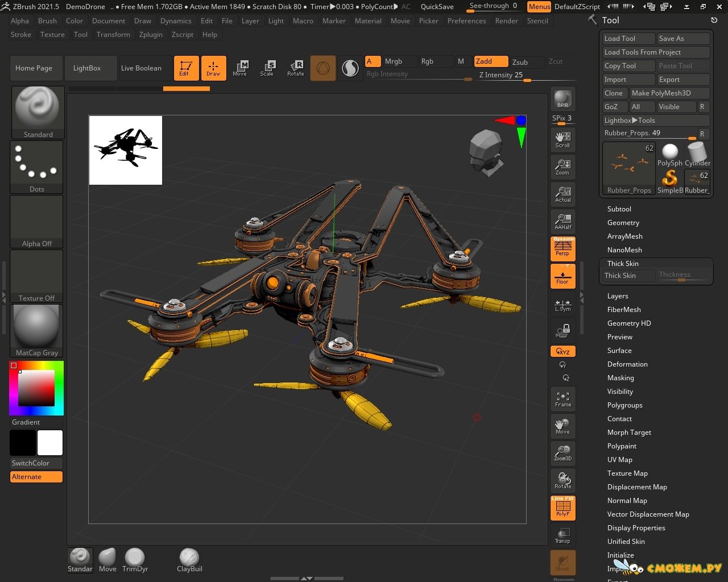The width and height of the screenshot is (728, 582).
Task: Select the Rotate transform tool
Action: pos(295,68)
